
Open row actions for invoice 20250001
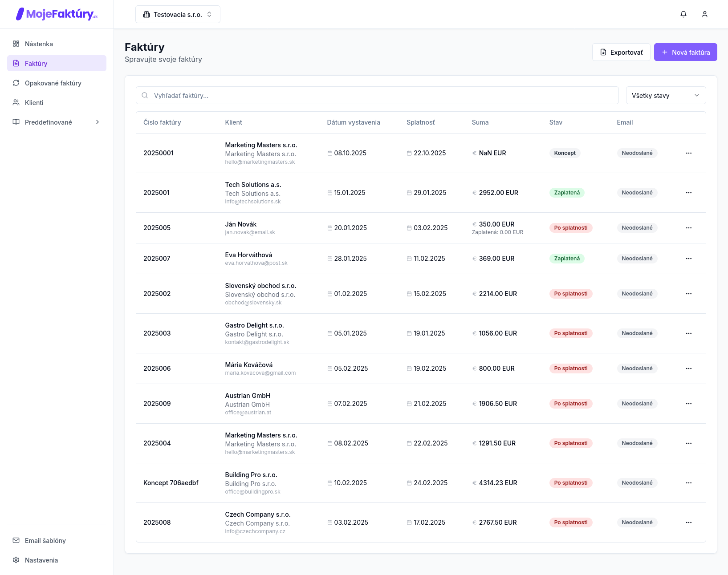point(689,153)
